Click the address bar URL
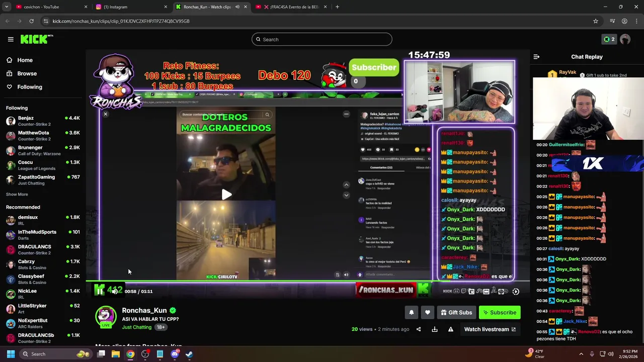 pyautogui.click(x=121, y=21)
